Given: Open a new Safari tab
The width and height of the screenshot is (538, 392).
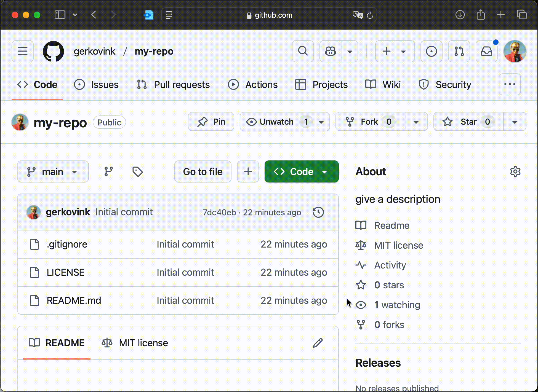Looking at the screenshot, I should click(x=501, y=15).
